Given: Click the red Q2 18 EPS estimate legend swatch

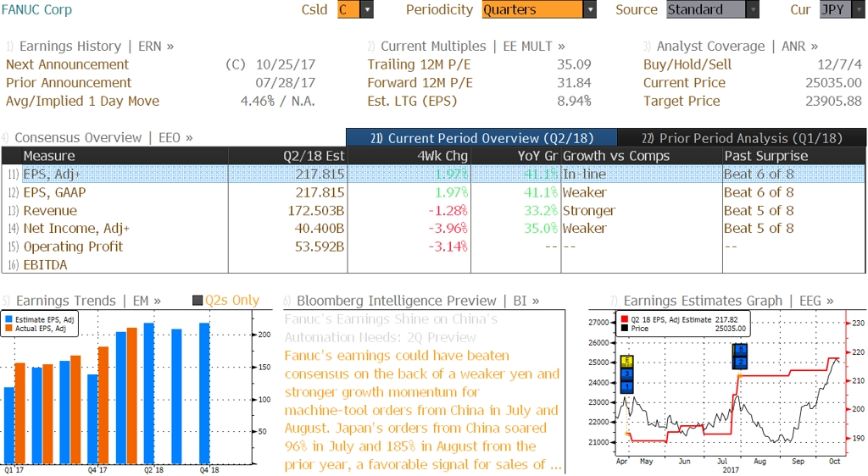Looking at the screenshot, I should click(625, 319).
